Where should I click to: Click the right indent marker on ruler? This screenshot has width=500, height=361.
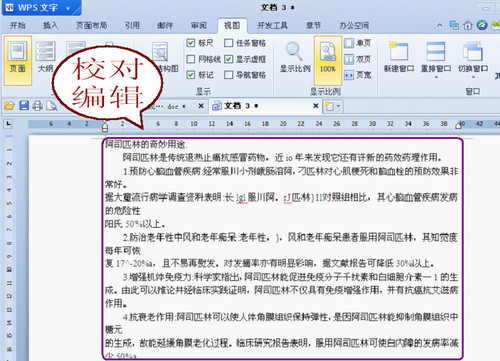coord(458,125)
